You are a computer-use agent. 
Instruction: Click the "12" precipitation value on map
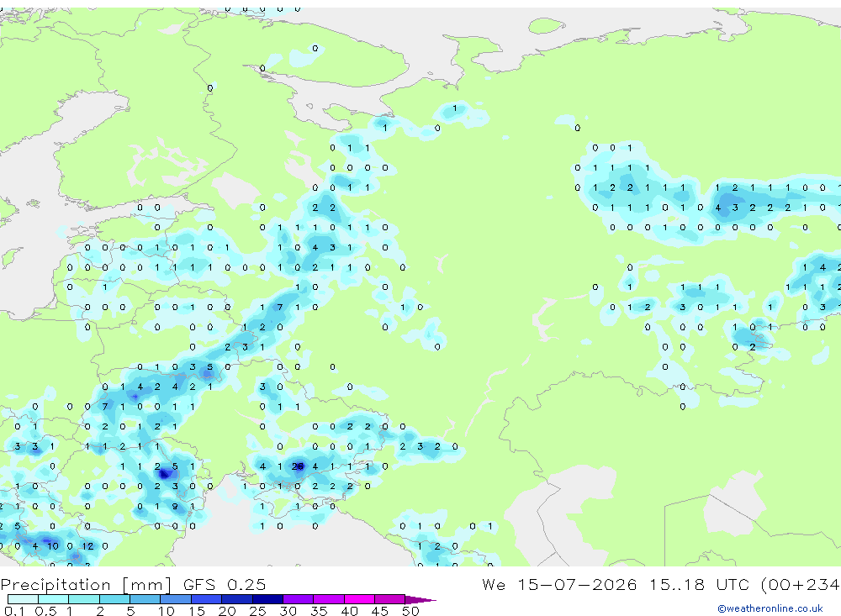pyautogui.click(x=87, y=545)
